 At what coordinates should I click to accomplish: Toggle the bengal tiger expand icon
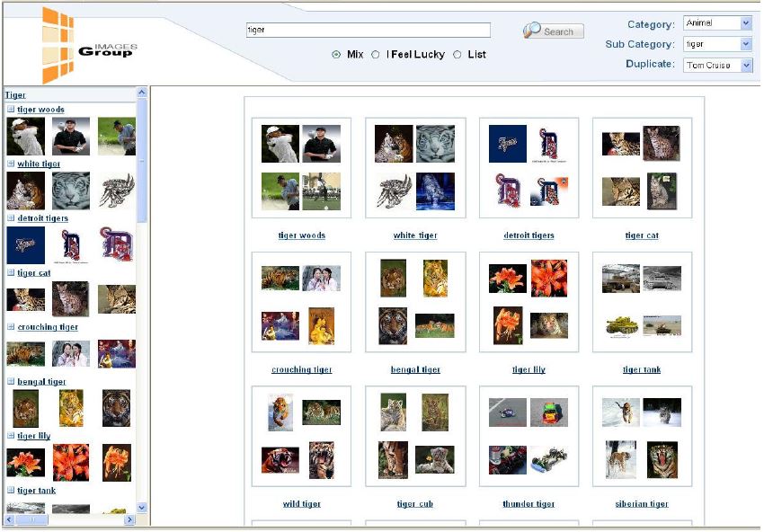tap(11, 382)
